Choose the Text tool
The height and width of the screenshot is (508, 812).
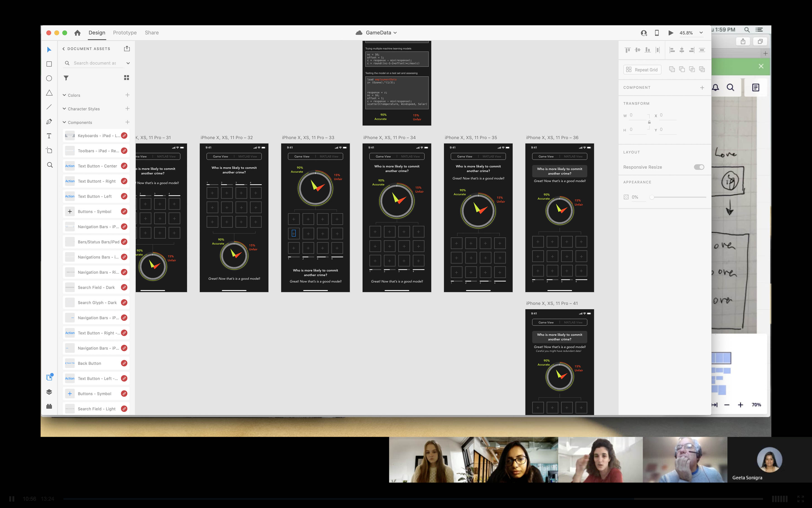click(x=49, y=136)
